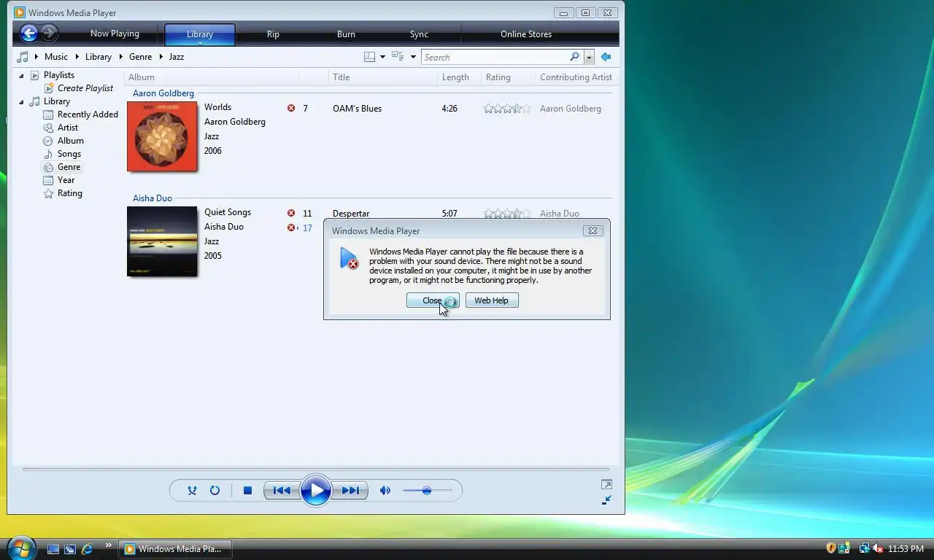Turn repeat on
Screen dimensions: 934x560
[215, 491]
